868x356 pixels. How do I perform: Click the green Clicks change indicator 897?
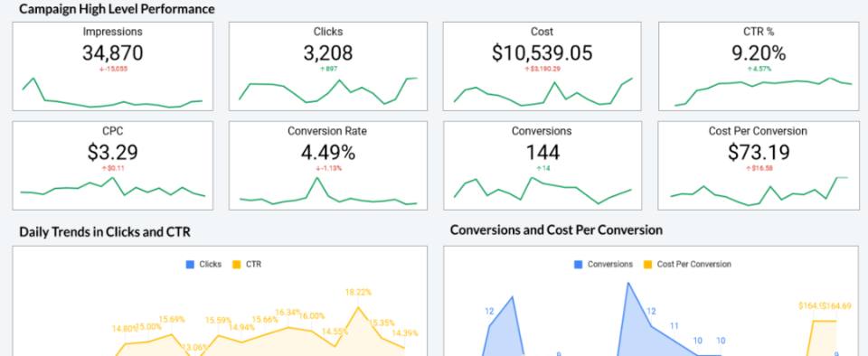pos(327,69)
